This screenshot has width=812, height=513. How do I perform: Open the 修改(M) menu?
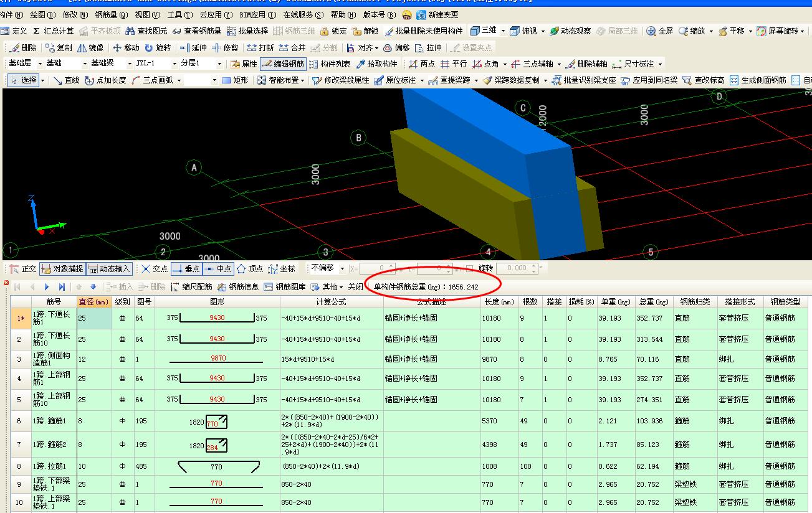(x=75, y=14)
